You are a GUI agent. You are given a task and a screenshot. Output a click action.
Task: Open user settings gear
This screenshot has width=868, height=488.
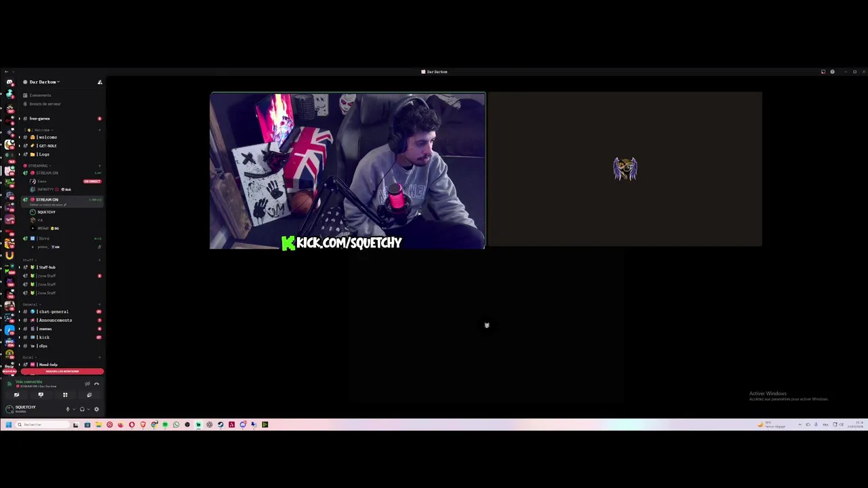point(96,409)
